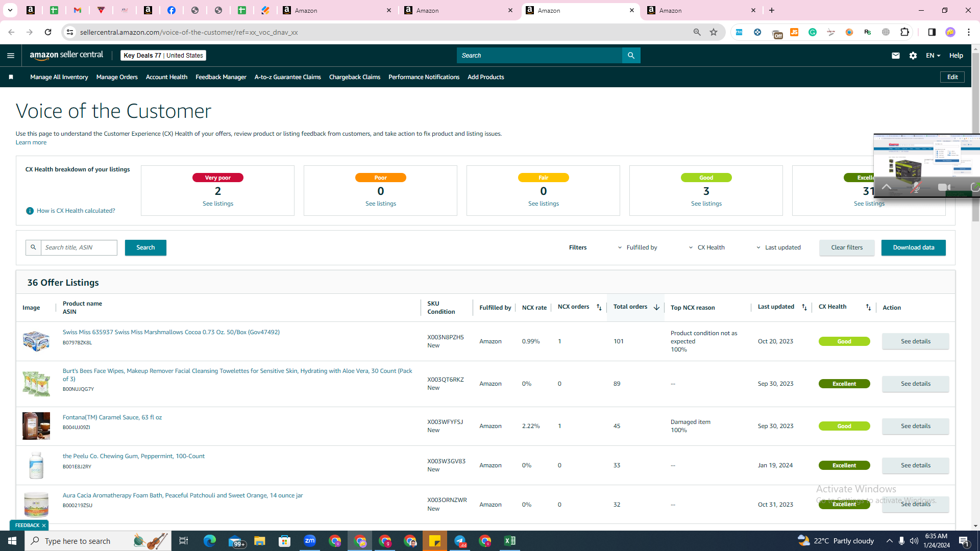Open the browser extensions puzzle icon
Viewport: 980px width, 551px height.
905,32
